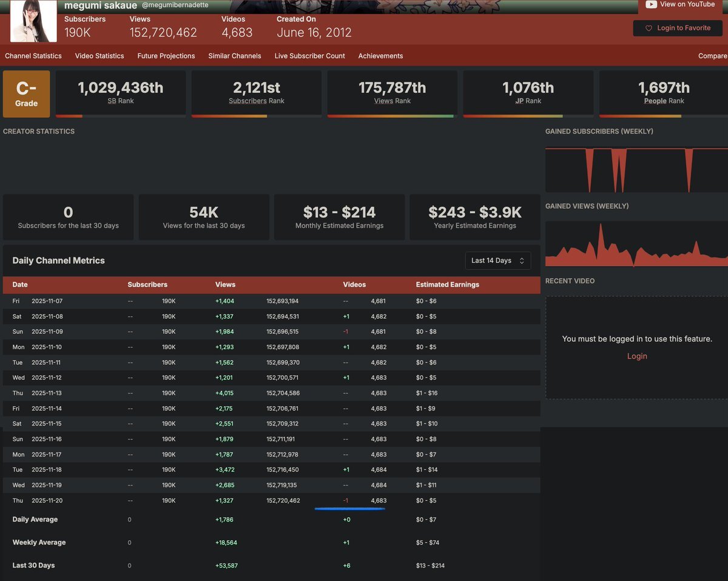This screenshot has width=728, height=581.
Task: Click the heart icon in Login to Favorite
Action: point(649,28)
